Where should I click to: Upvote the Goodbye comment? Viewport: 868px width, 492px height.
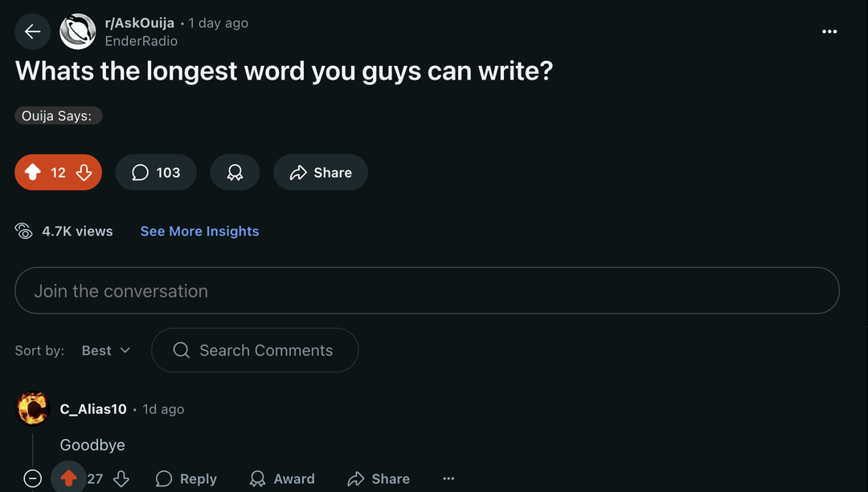(68, 478)
